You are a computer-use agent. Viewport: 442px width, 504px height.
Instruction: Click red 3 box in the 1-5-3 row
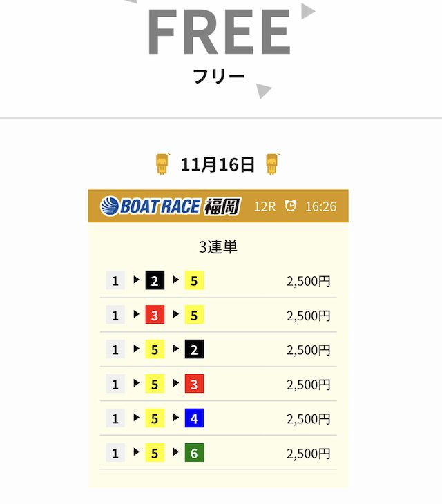point(194,384)
